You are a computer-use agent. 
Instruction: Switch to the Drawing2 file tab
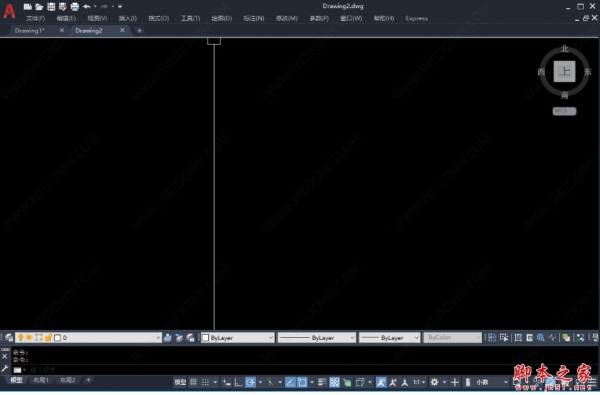pyautogui.click(x=89, y=31)
